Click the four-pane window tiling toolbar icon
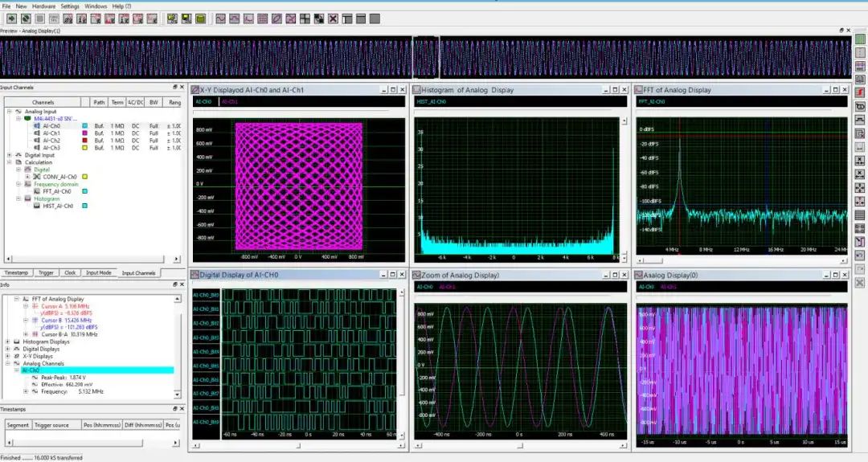 point(305,18)
